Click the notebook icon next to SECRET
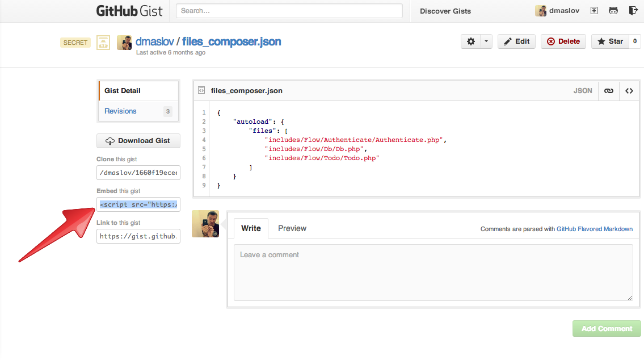 pos(103,43)
